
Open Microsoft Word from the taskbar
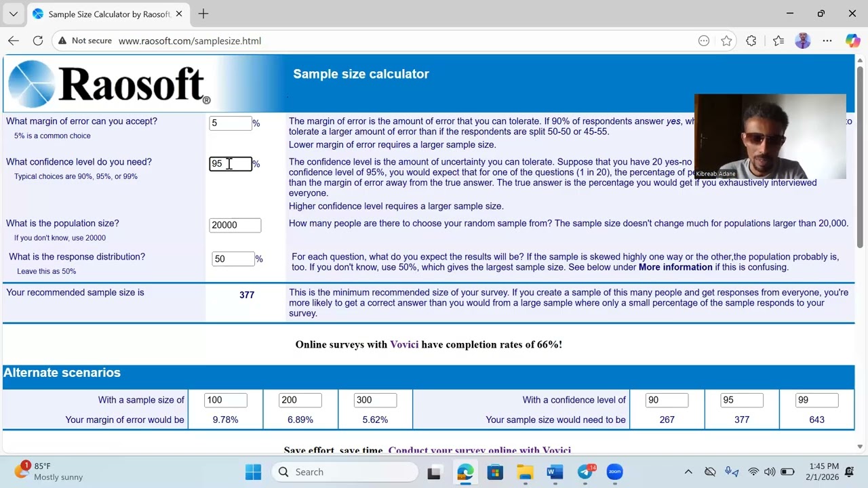click(555, 472)
